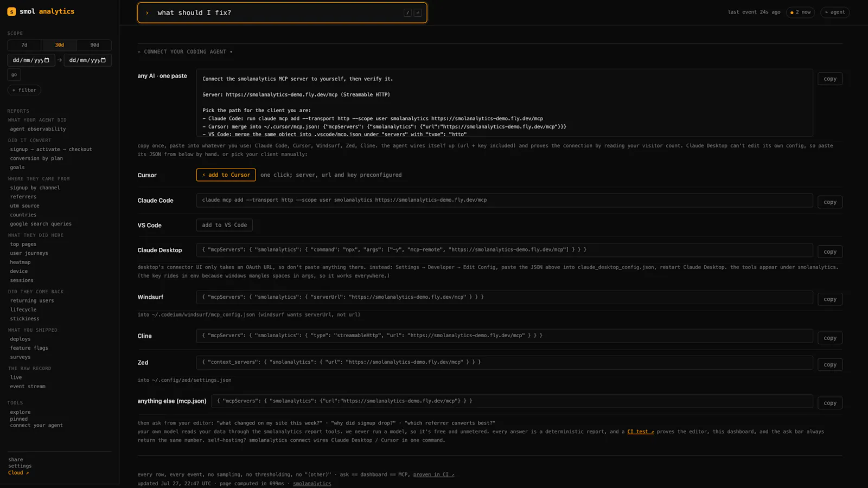This screenshot has width=868, height=488.
Task: Click the 2 now live visitors badge
Action: 800,12
